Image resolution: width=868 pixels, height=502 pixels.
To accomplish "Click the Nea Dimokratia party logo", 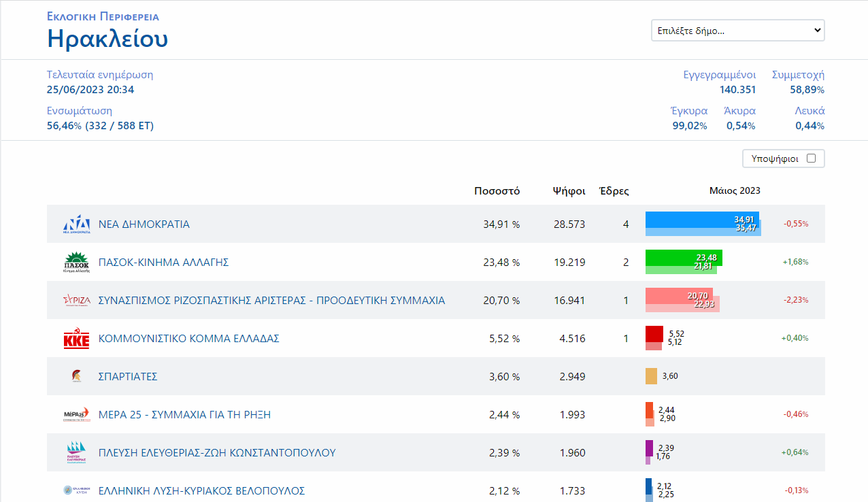I will 76,224.
